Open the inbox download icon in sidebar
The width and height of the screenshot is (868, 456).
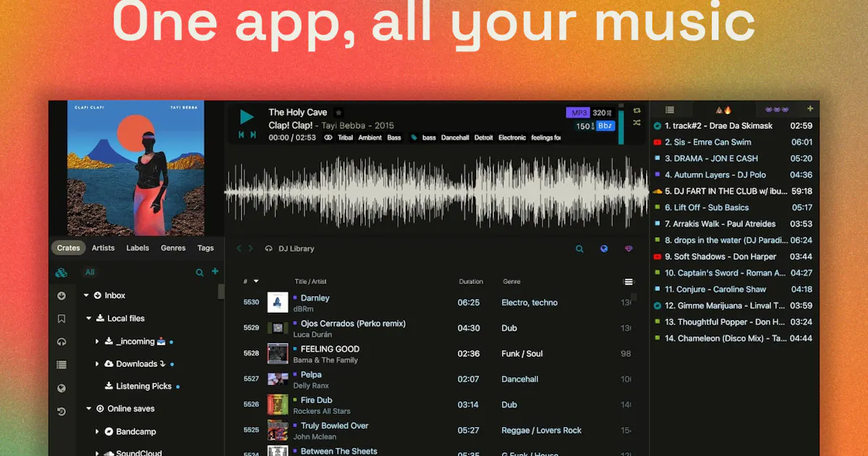click(x=61, y=295)
